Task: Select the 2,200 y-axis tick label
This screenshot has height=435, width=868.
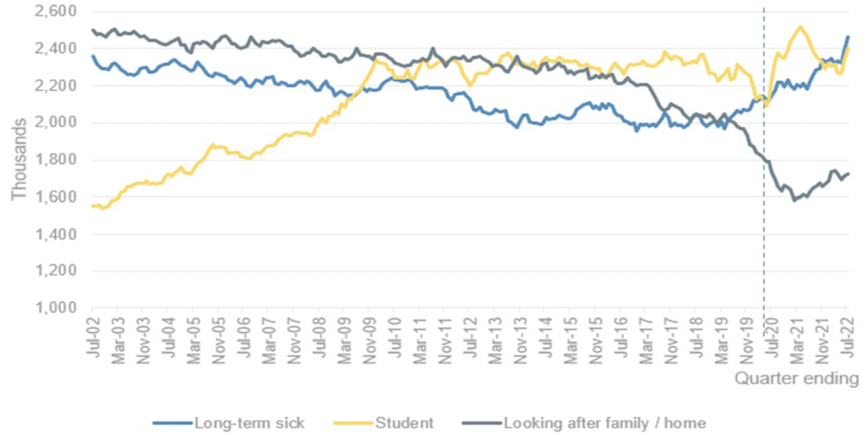Action: (x=56, y=85)
